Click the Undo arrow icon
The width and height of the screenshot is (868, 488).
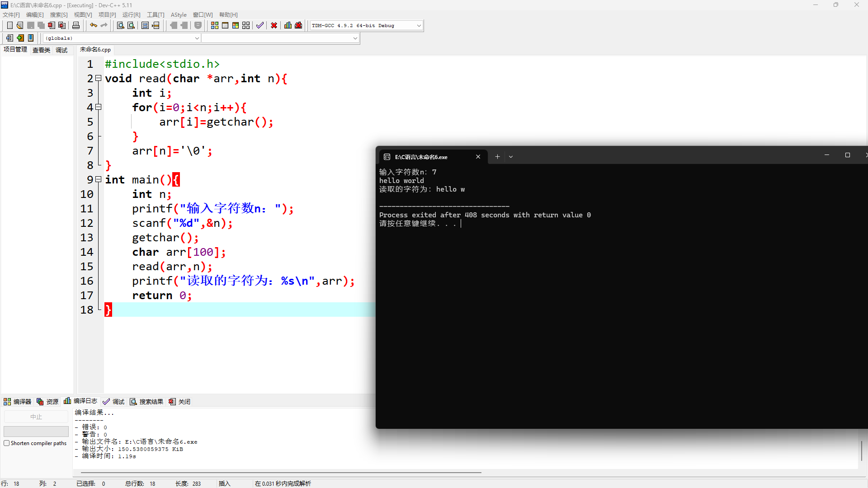click(x=93, y=25)
